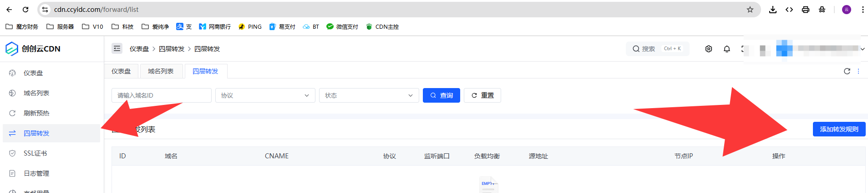Click 添加转发规则 button
The width and height of the screenshot is (868, 193).
[839, 129]
